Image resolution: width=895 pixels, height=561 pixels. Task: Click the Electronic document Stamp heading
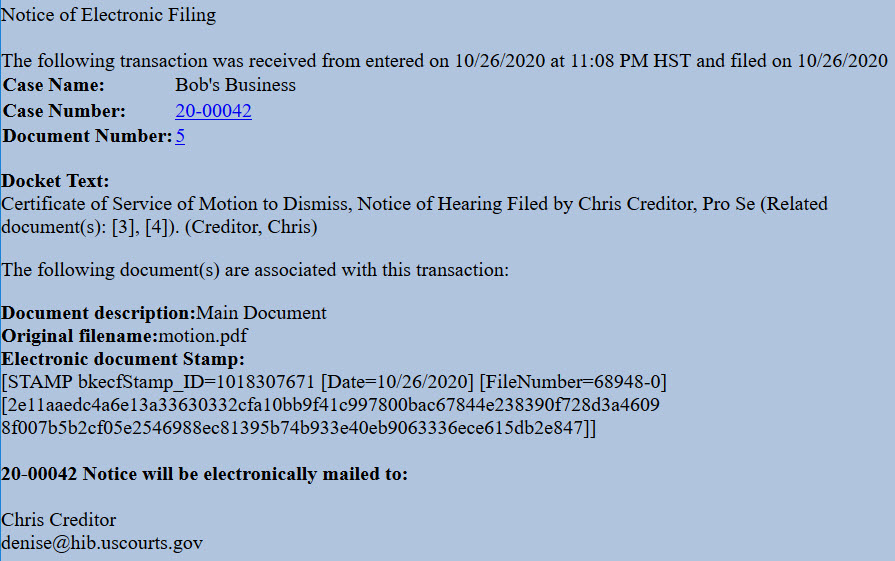point(123,359)
